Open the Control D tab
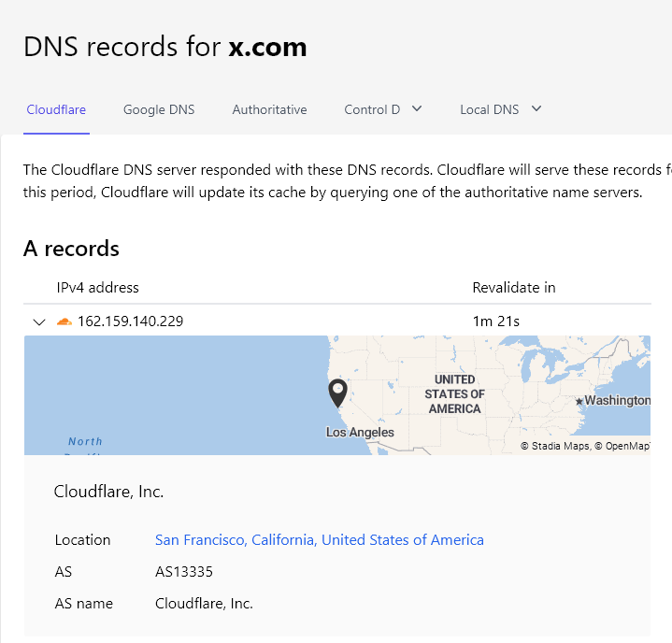This screenshot has height=643, width=672. pyautogui.click(x=372, y=109)
